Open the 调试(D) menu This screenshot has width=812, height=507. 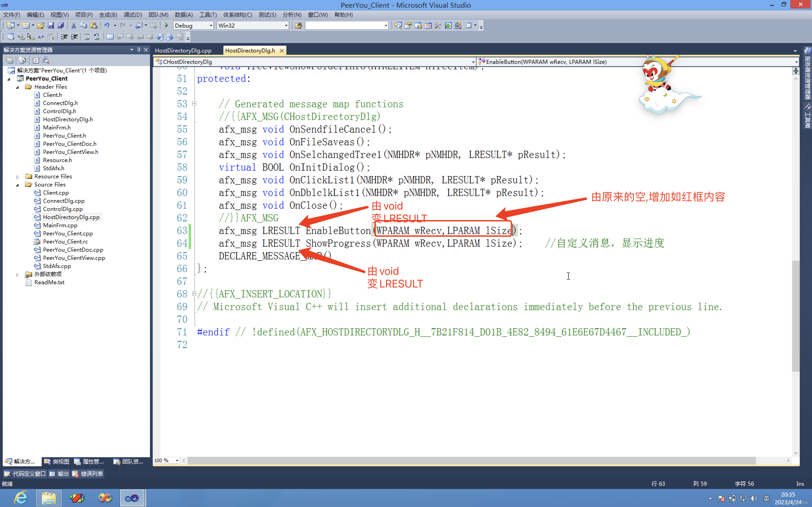133,15
